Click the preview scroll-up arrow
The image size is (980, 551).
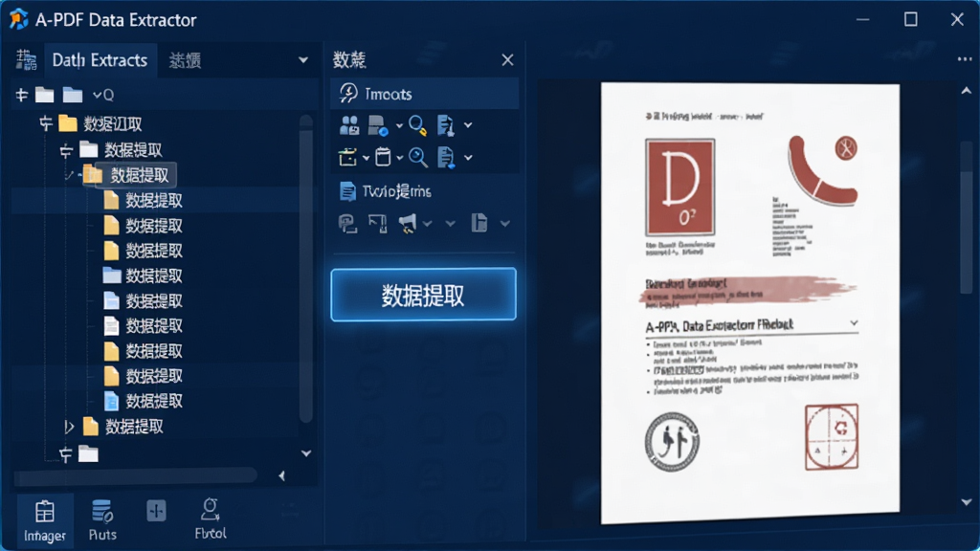967,91
